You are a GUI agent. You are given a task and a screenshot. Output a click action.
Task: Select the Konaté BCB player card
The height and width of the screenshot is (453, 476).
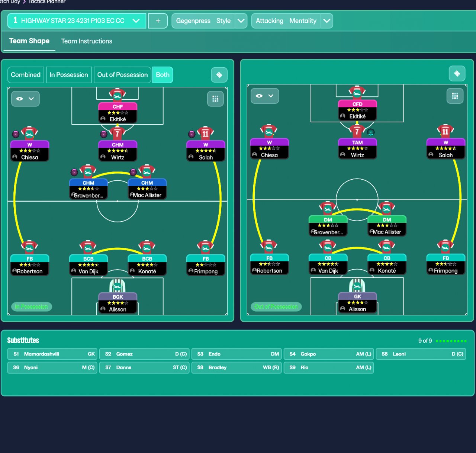[x=147, y=265]
